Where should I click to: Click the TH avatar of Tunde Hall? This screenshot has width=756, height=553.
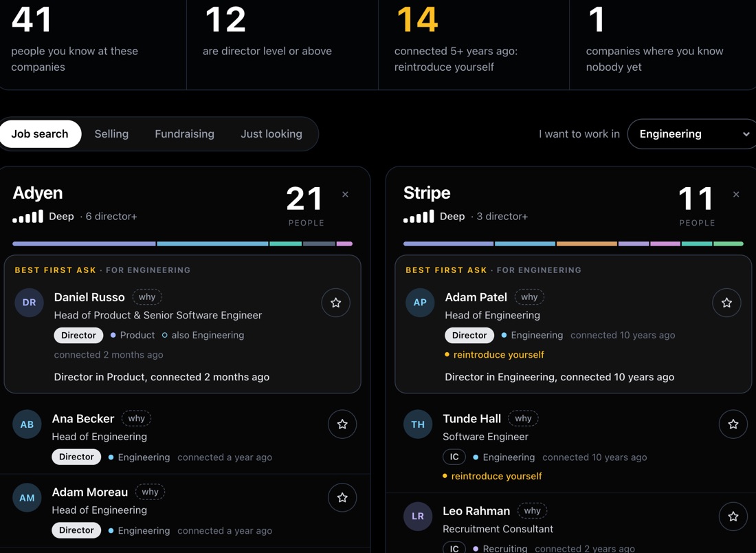pos(418,424)
